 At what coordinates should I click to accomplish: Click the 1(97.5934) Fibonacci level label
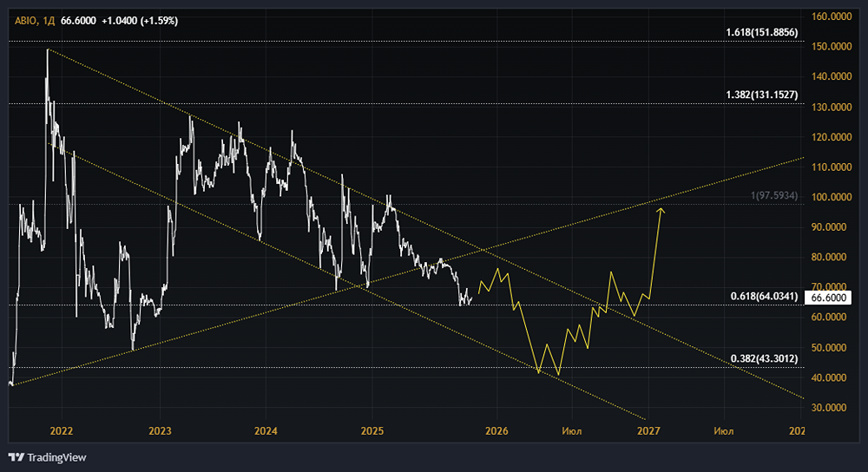click(x=774, y=196)
